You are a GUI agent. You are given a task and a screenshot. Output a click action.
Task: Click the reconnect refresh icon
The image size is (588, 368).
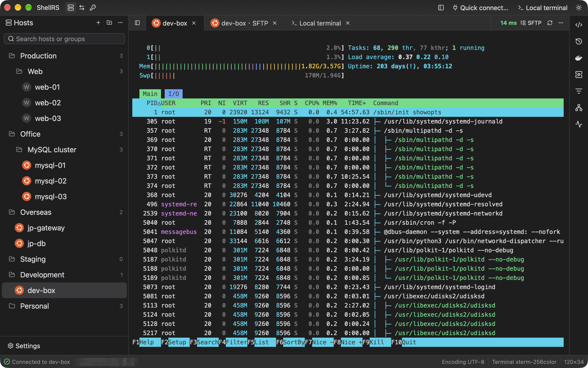(550, 23)
